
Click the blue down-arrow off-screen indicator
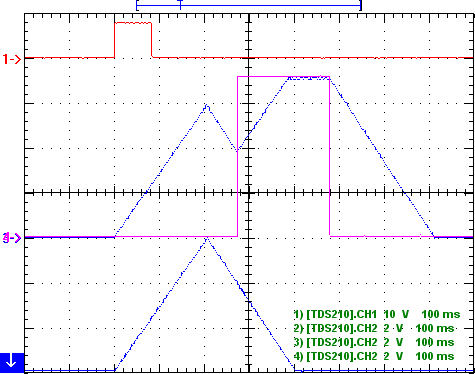coord(12,362)
